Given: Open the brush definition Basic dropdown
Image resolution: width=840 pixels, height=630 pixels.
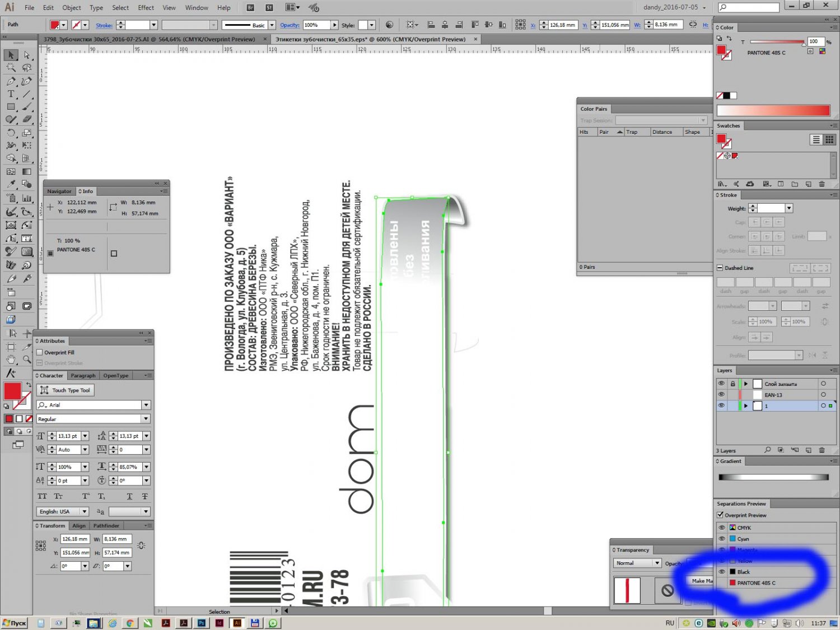Looking at the screenshot, I should tap(272, 25).
